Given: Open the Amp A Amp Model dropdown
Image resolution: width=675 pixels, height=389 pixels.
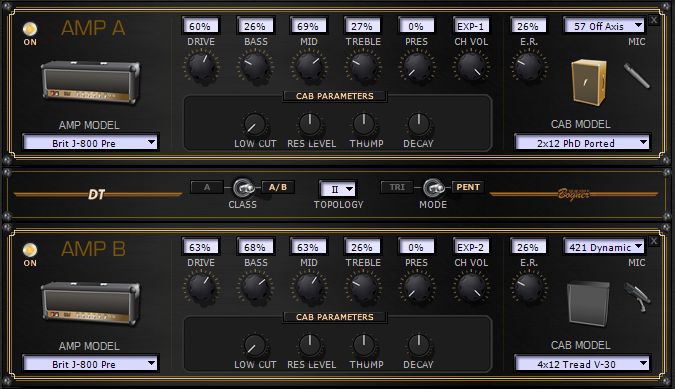Looking at the screenshot, I should (x=90, y=143).
